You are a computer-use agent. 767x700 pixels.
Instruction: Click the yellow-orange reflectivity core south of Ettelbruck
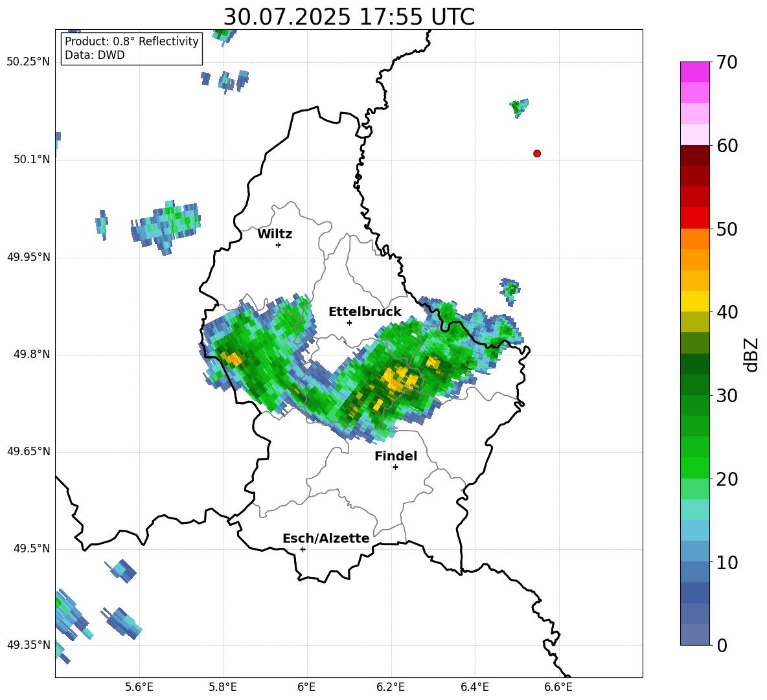coord(400,379)
